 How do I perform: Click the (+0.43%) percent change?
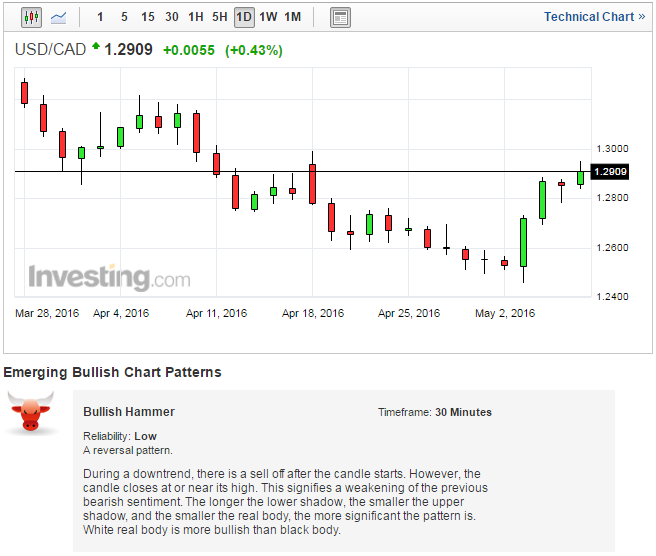(x=254, y=50)
